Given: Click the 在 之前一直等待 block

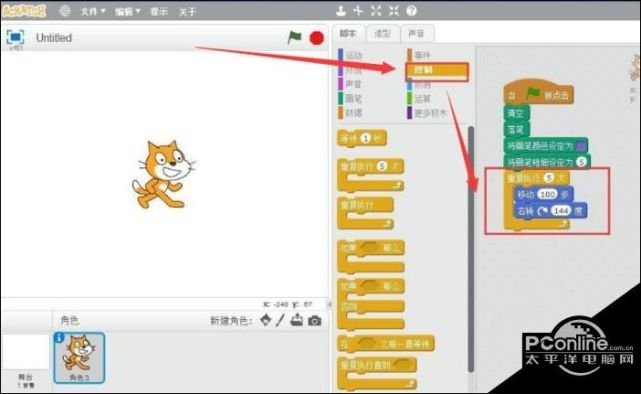Looking at the screenshot, I should pos(385,344).
